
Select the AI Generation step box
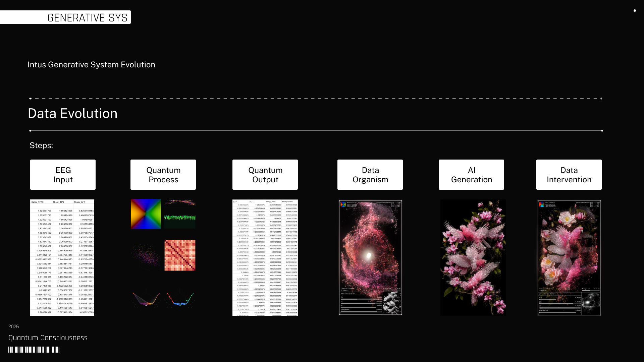pos(471,175)
